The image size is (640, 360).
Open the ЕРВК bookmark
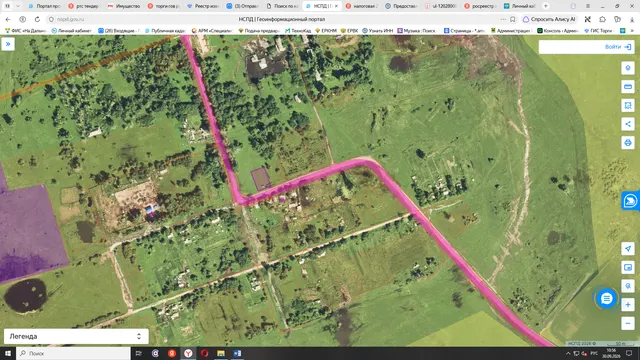click(x=349, y=31)
